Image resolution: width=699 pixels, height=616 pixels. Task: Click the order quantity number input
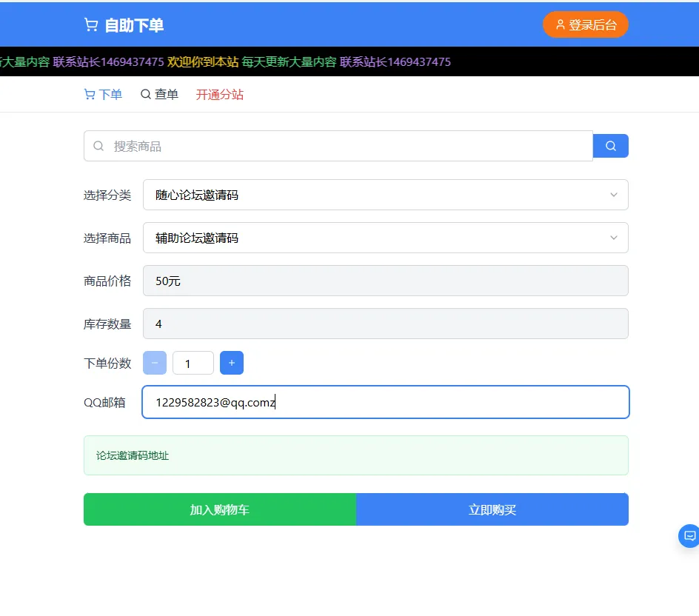click(193, 363)
